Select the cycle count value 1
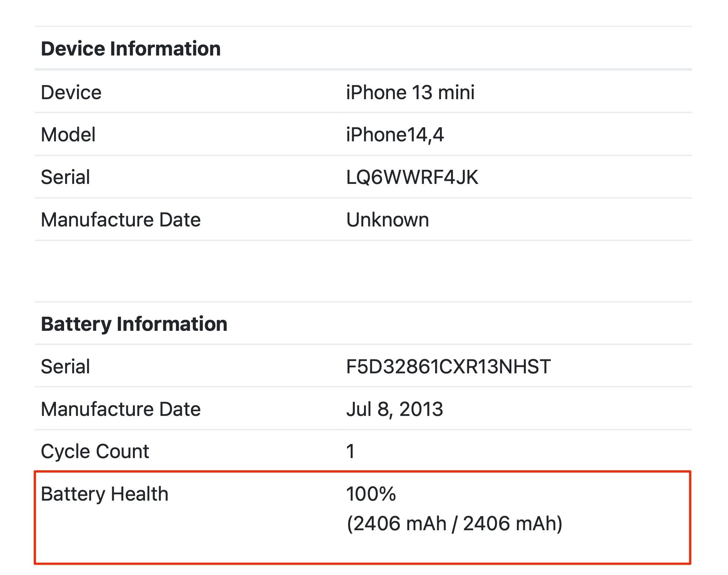 pos(350,452)
